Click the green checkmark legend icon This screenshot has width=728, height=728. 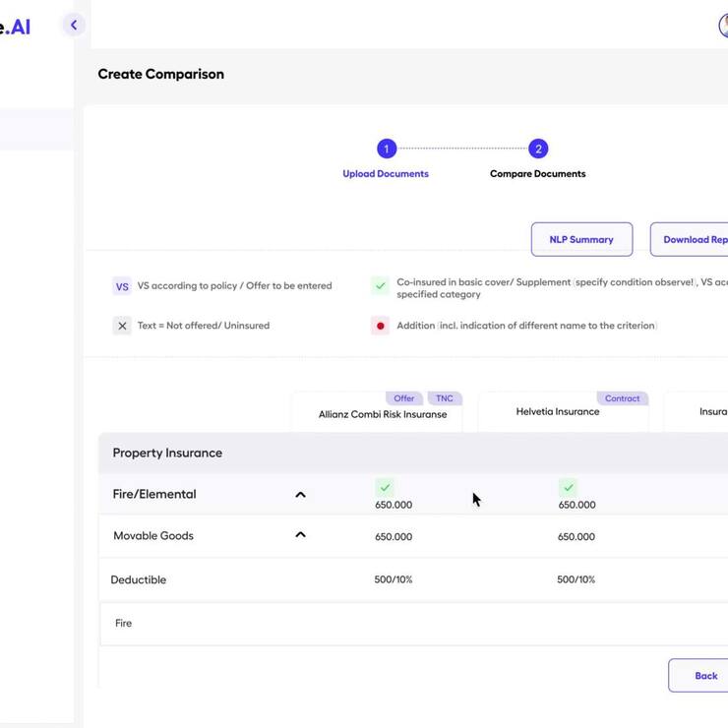(381, 285)
